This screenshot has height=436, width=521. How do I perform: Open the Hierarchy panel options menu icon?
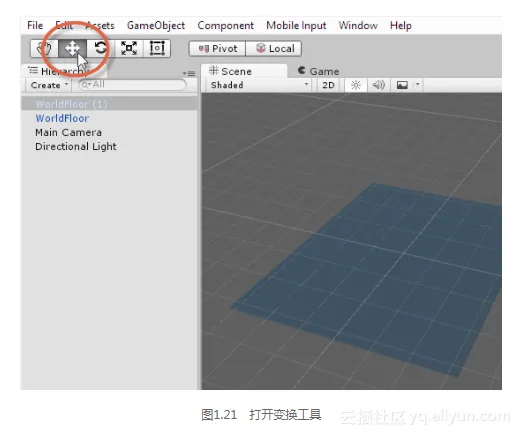189,73
